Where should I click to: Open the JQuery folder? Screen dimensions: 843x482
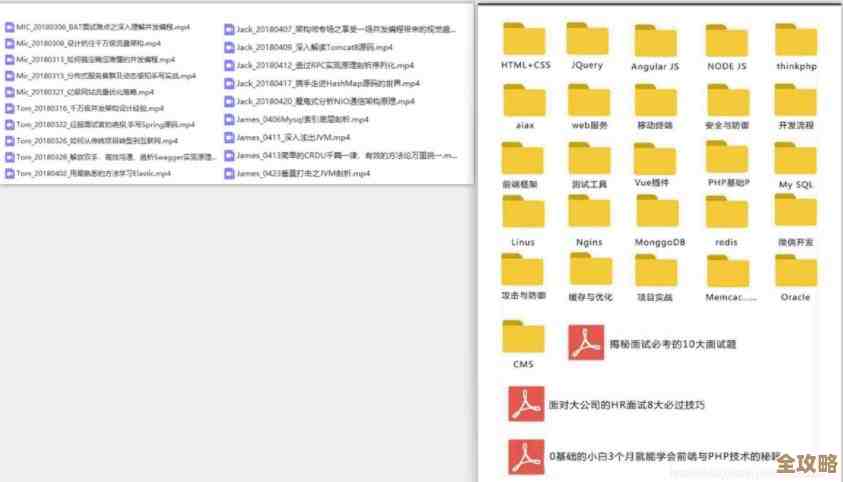(587, 39)
